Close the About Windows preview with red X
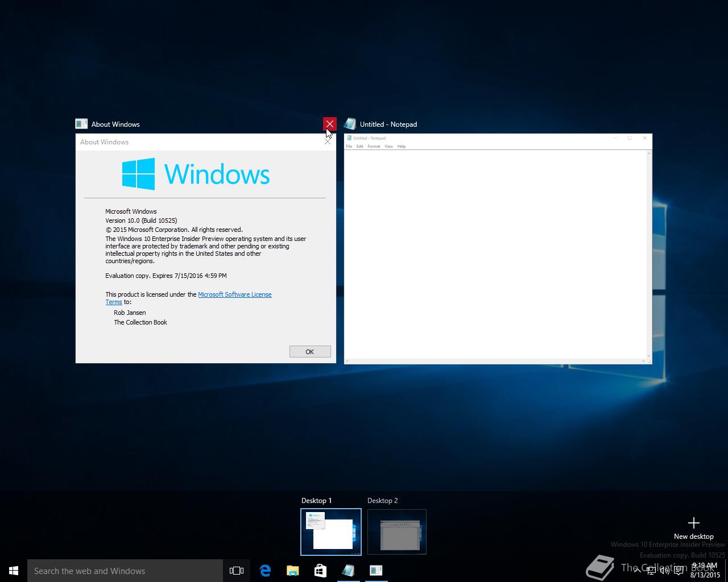Viewport: 728px width, 582px height. 329,124
